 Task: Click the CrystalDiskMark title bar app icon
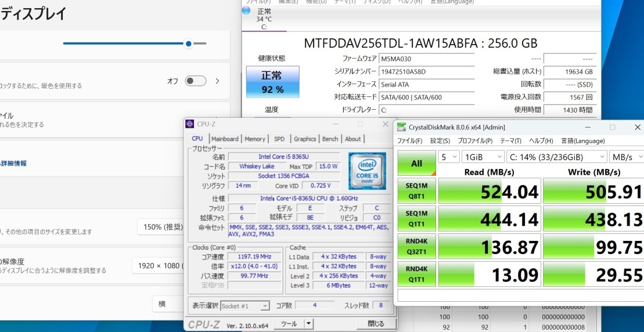point(401,127)
